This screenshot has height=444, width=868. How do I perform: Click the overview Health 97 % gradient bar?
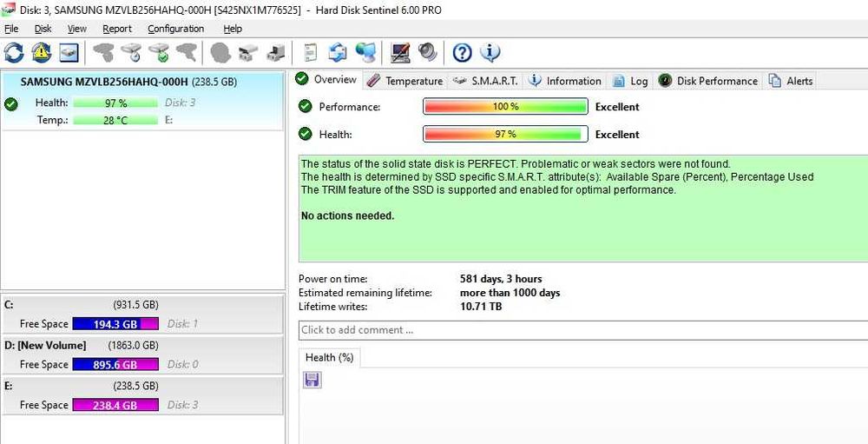click(x=505, y=134)
